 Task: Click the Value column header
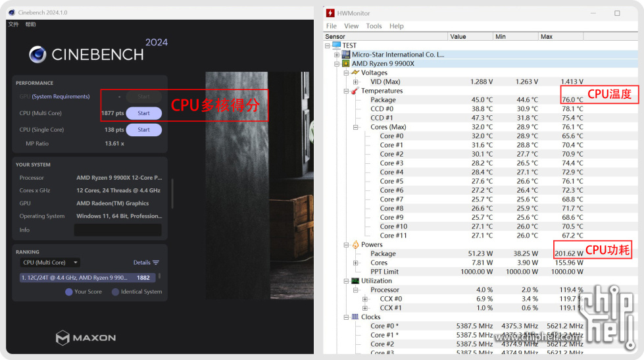point(470,37)
